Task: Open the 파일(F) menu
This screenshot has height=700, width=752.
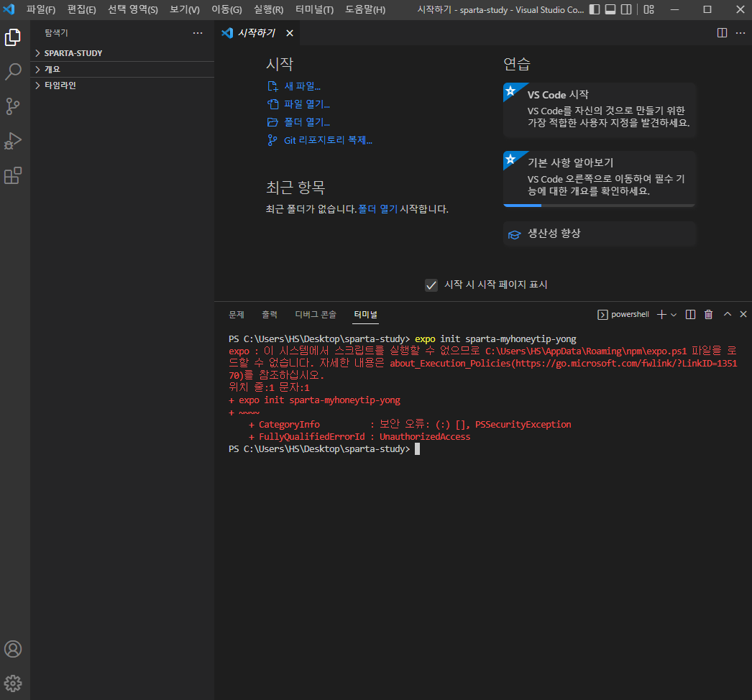Action: [41, 9]
